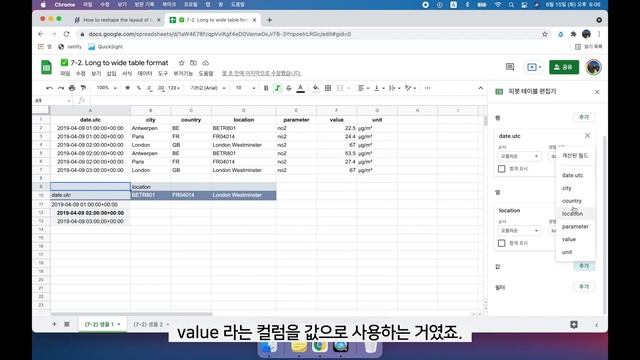Click the increase decimal places icon
Viewport: 640px width, 360px height.
(x=161, y=88)
